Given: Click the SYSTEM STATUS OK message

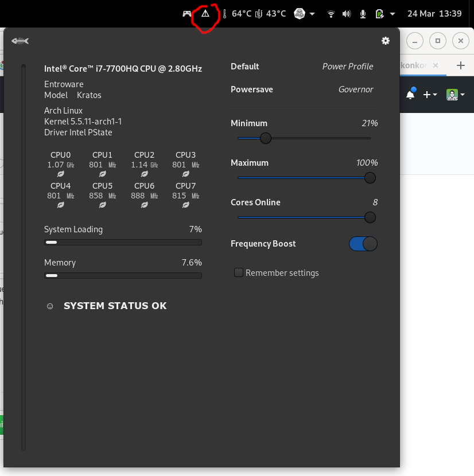Looking at the screenshot, I should point(115,306).
